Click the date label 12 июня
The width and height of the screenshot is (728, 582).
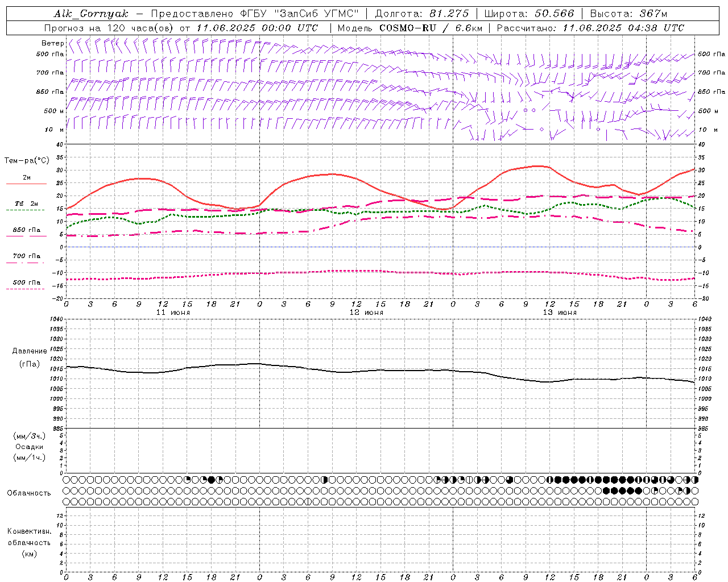tap(366, 313)
